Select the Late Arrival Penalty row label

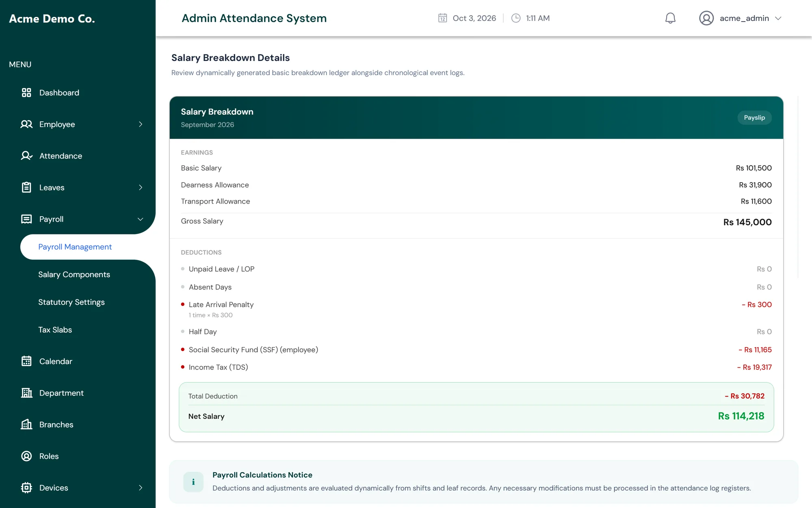click(221, 304)
